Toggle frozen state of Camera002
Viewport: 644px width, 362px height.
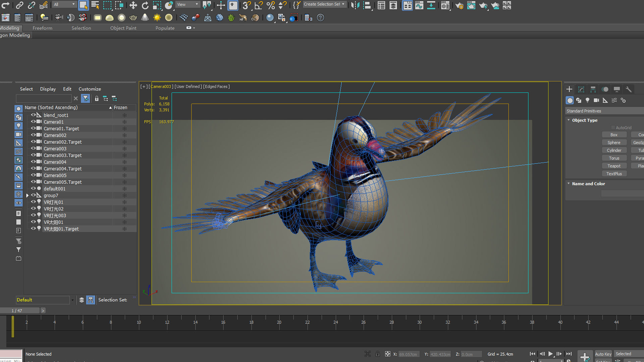[x=124, y=135]
